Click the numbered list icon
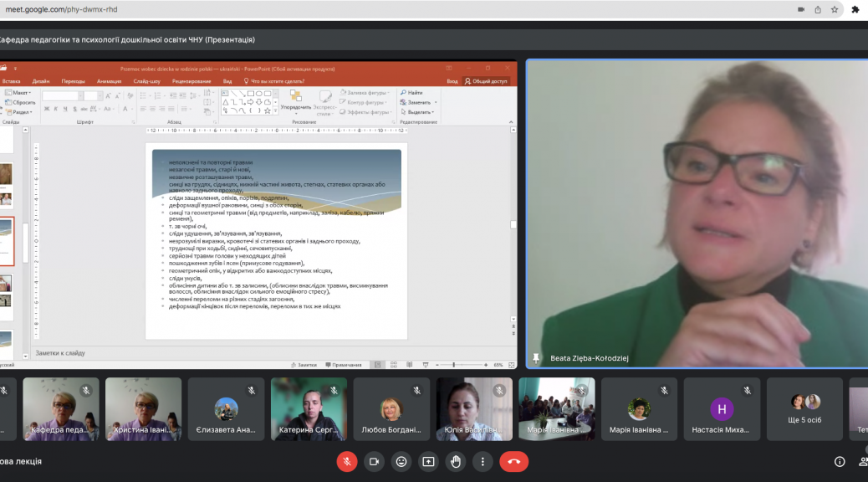Image resolution: width=868 pixels, height=482 pixels. [x=158, y=96]
